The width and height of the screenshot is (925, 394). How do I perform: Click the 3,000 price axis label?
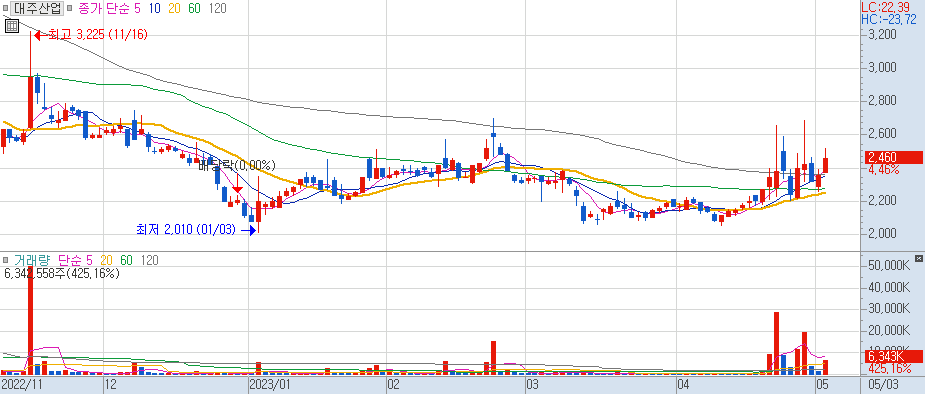pos(883,68)
